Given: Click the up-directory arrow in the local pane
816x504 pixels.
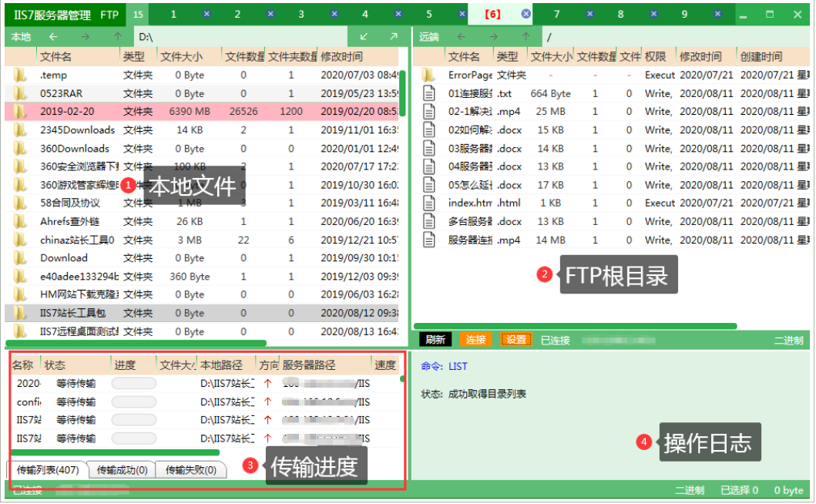Looking at the screenshot, I should 118,36.
